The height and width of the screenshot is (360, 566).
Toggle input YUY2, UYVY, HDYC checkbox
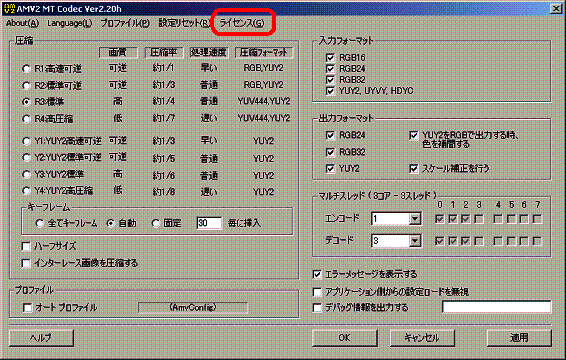[330, 91]
